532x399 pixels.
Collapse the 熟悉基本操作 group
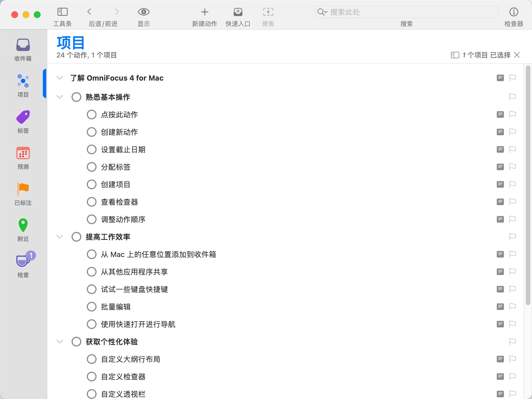coord(59,97)
